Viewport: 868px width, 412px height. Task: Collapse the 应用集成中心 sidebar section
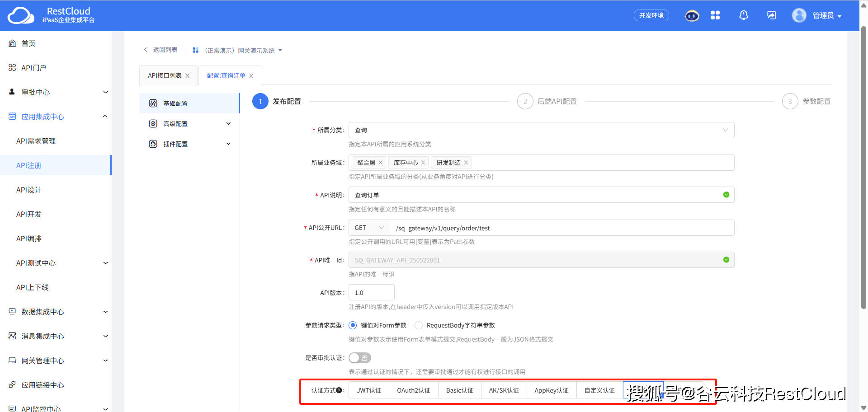[105, 116]
